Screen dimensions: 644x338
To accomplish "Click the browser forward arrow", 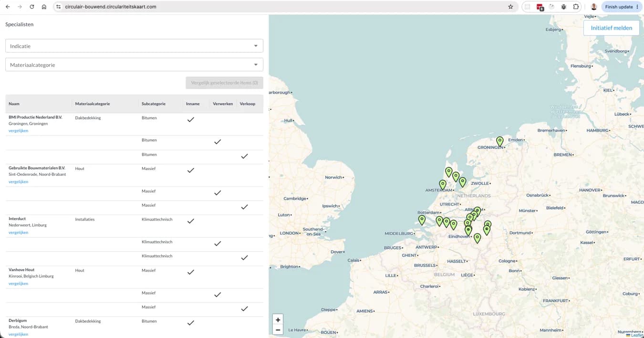I will click(20, 7).
